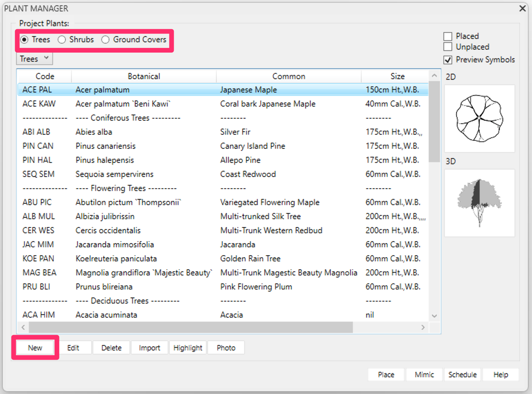
Task: Select the Trees radio button
Action: 24,40
